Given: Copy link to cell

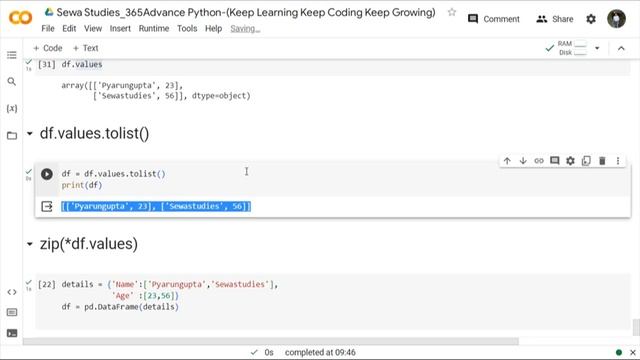Looking at the screenshot, I should (539, 161).
